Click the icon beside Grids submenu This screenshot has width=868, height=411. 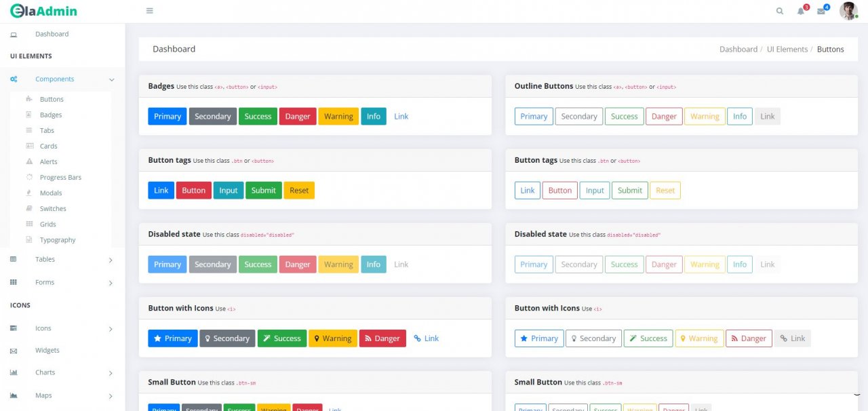pyautogui.click(x=29, y=224)
